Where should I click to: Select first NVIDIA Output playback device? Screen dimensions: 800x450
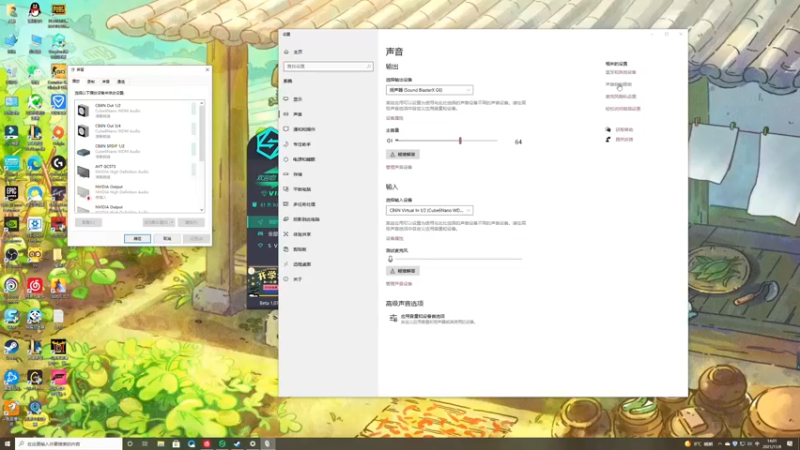pyautogui.click(x=136, y=192)
